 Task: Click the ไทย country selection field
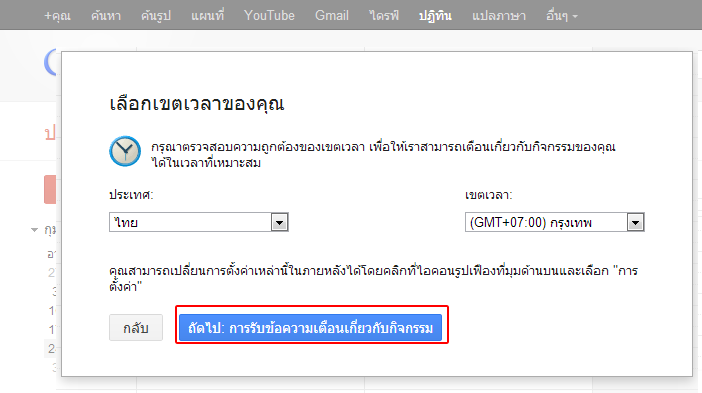pyautogui.click(x=199, y=222)
